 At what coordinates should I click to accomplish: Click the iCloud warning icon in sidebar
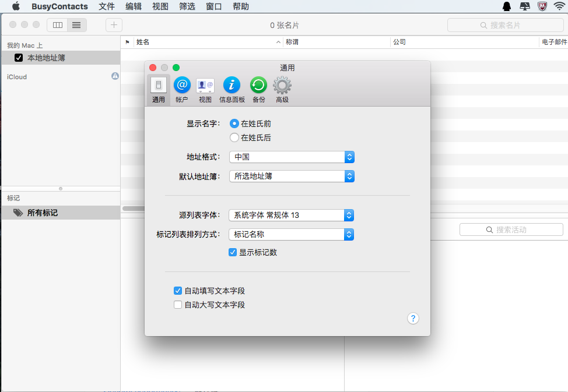[x=115, y=76]
